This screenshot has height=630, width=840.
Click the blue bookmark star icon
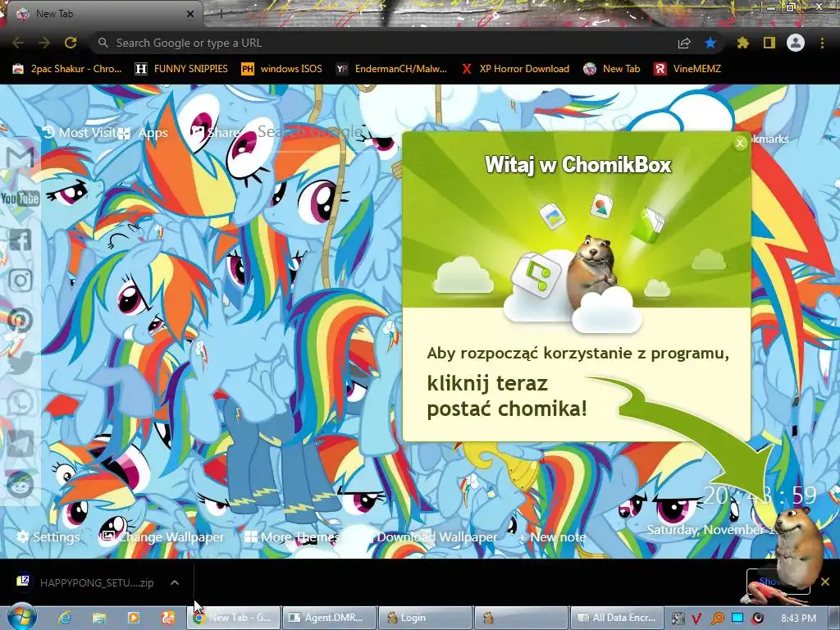click(710, 43)
